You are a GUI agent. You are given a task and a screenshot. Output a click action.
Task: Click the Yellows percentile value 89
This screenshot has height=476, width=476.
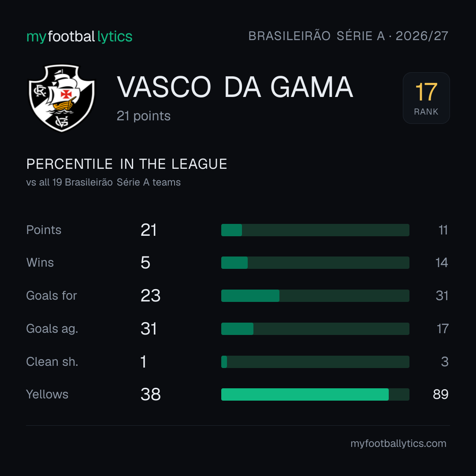[440, 394]
